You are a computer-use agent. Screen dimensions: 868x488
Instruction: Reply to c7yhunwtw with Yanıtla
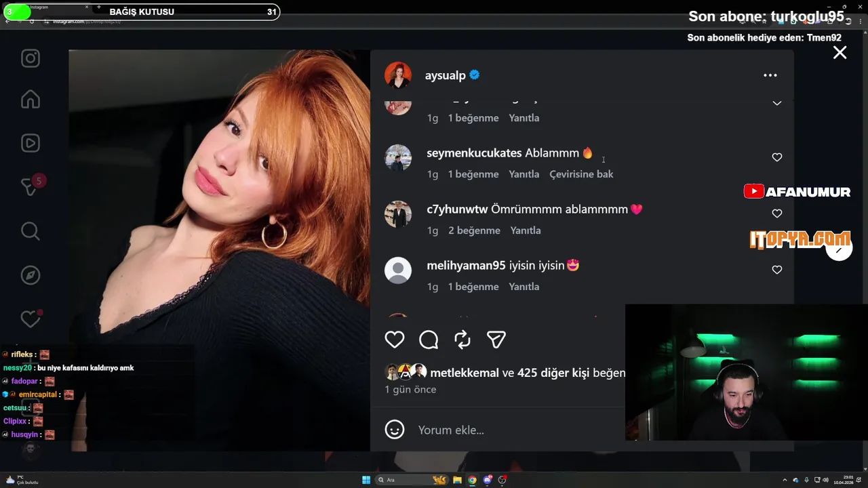pyautogui.click(x=526, y=230)
